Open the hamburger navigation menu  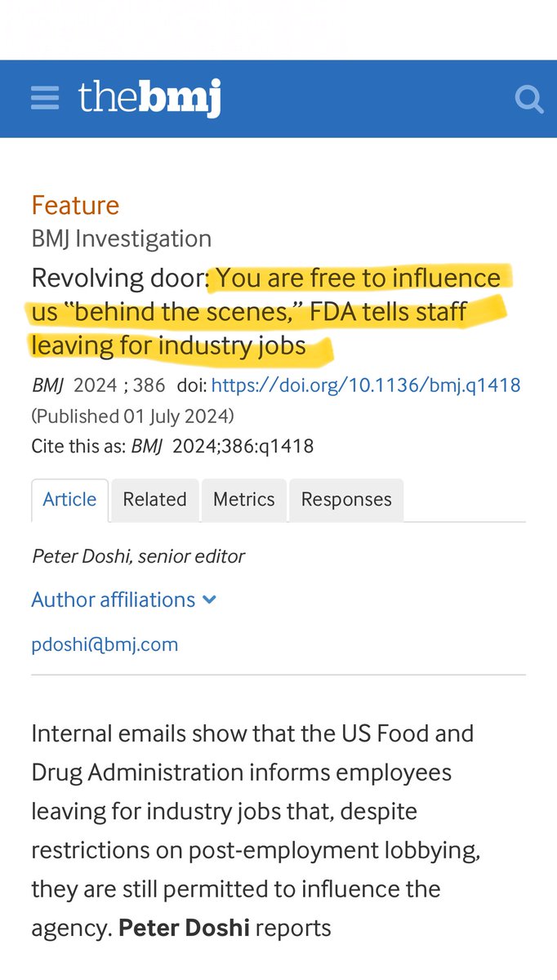[45, 99]
